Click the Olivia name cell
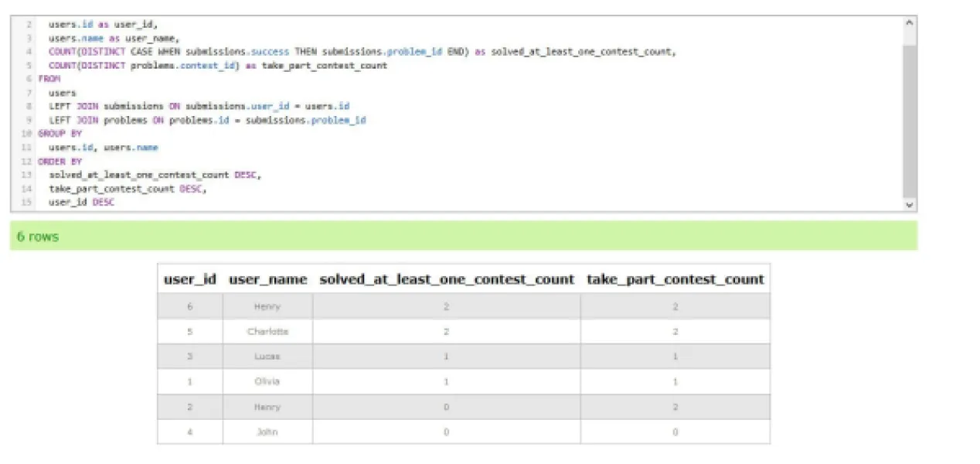980x464 pixels. (x=267, y=381)
